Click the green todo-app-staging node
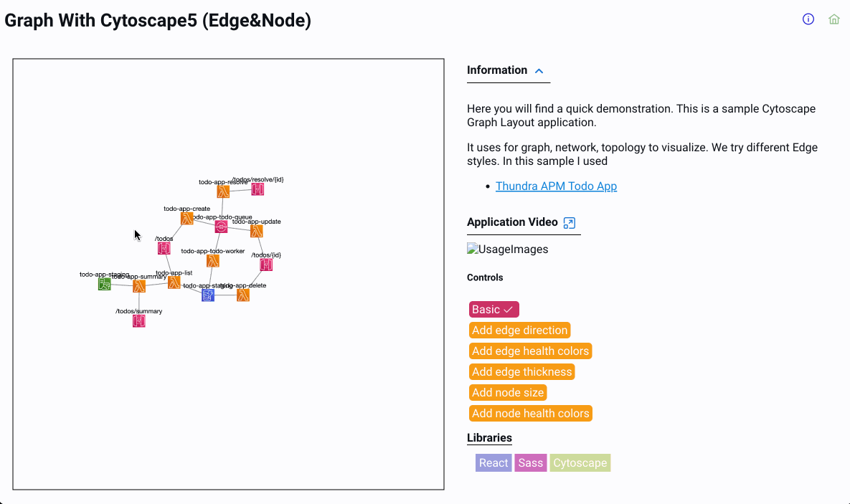850x504 pixels. pyautogui.click(x=105, y=284)
